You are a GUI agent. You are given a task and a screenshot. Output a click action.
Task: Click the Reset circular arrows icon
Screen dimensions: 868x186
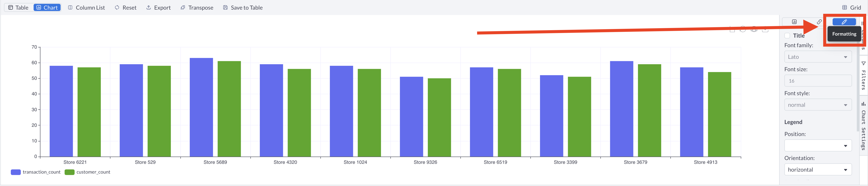point(117,7)
